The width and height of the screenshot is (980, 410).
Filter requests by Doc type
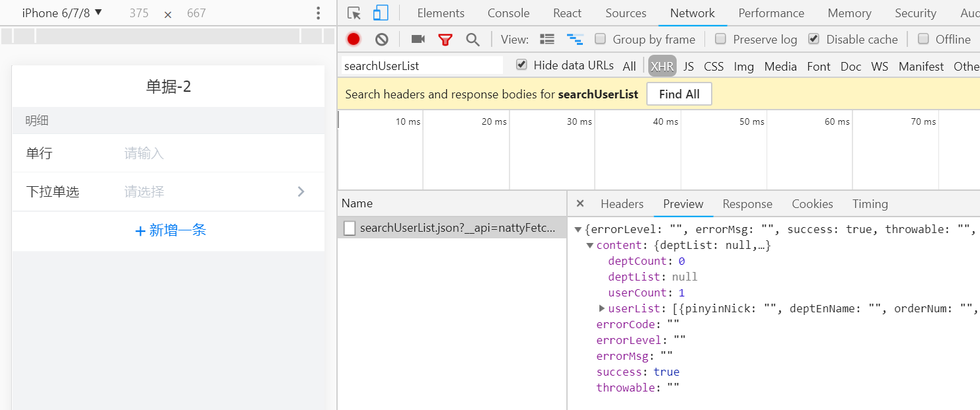coord(851,66)
